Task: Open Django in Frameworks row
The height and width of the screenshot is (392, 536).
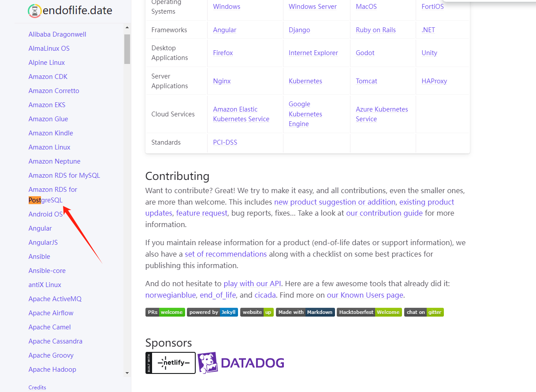Action: 299,30
